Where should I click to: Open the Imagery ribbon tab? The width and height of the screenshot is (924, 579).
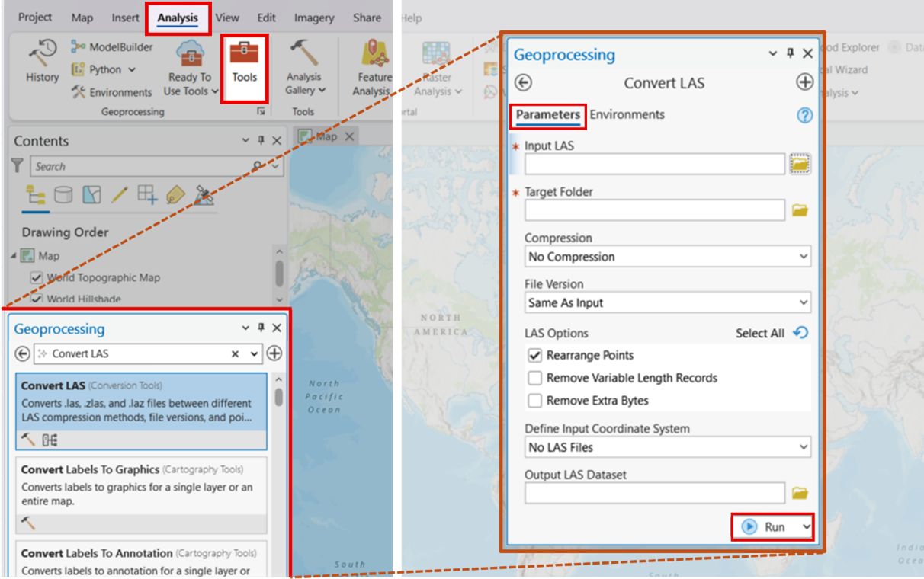tap(313, 18)
